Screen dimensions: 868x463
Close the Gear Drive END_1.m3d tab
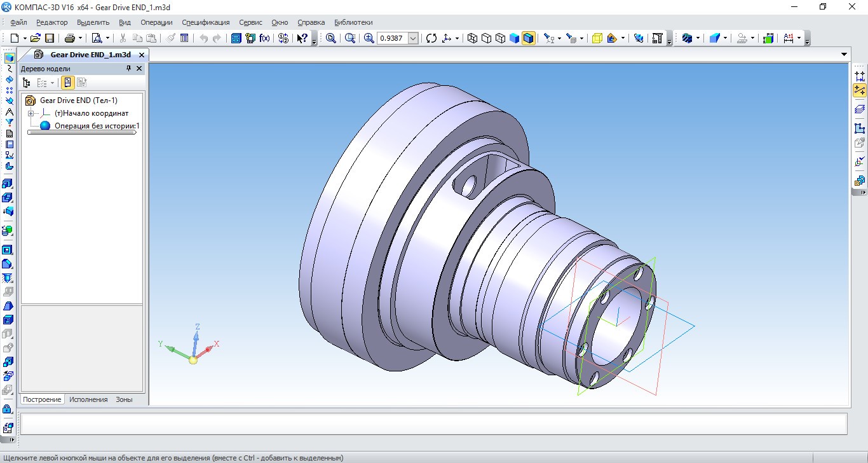[142, 55]
